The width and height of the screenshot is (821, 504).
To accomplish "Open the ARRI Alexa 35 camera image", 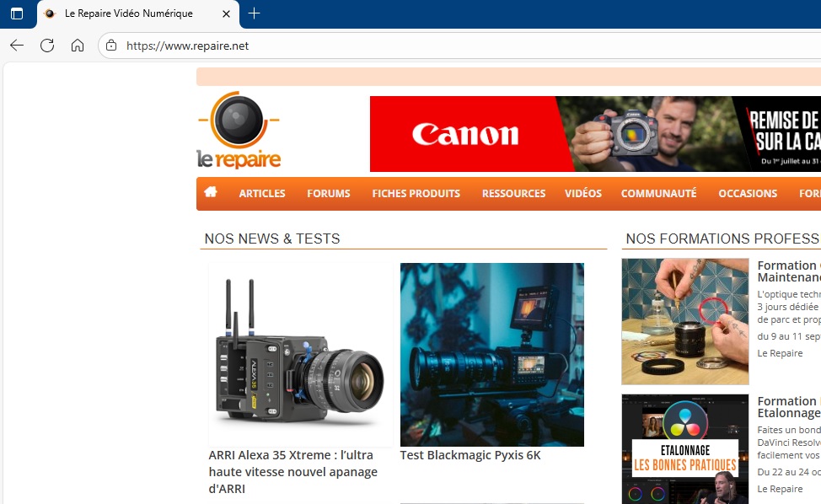I will click(x=300, y=354).
